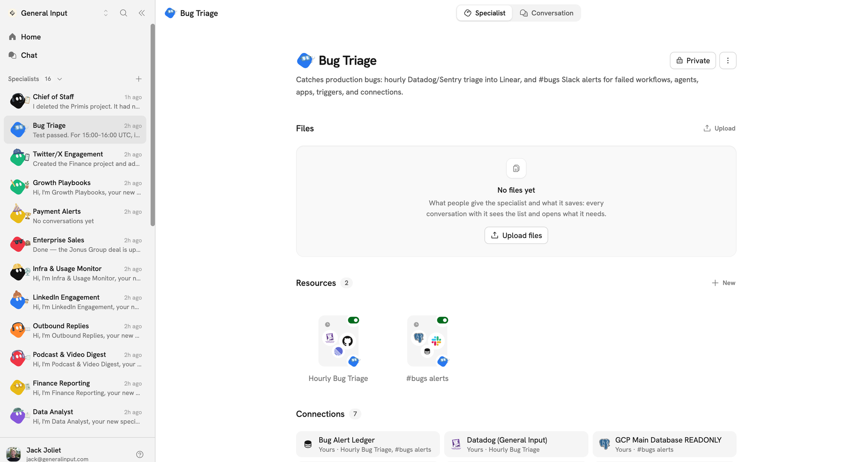Open the search icon in sidebar header

point(123,13)
